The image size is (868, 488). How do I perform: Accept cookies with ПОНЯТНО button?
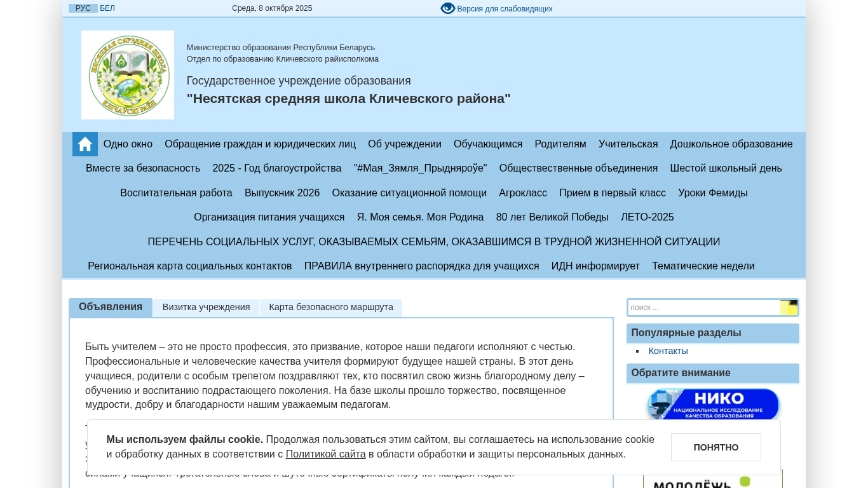coord(716,447)
